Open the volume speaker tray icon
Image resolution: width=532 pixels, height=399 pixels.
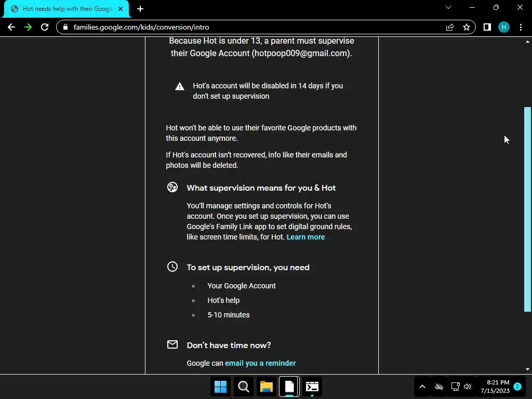[468, 387]
